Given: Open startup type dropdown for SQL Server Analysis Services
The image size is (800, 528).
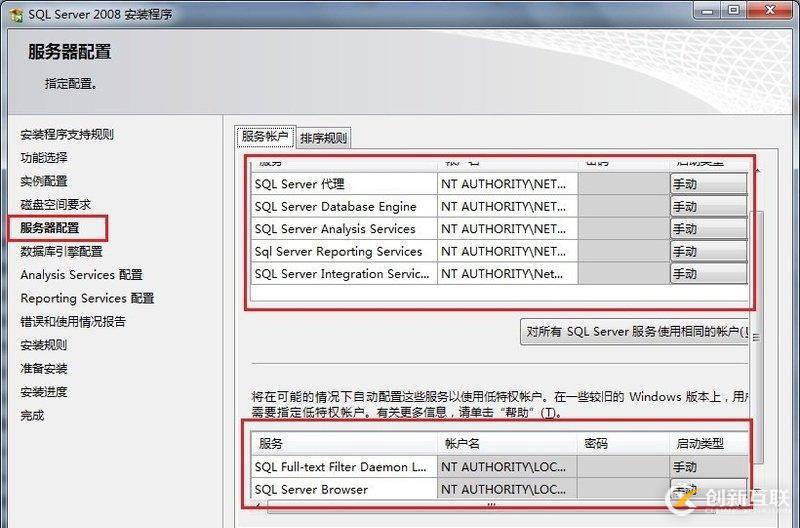Looking at the screenshot, I should 708,229.
